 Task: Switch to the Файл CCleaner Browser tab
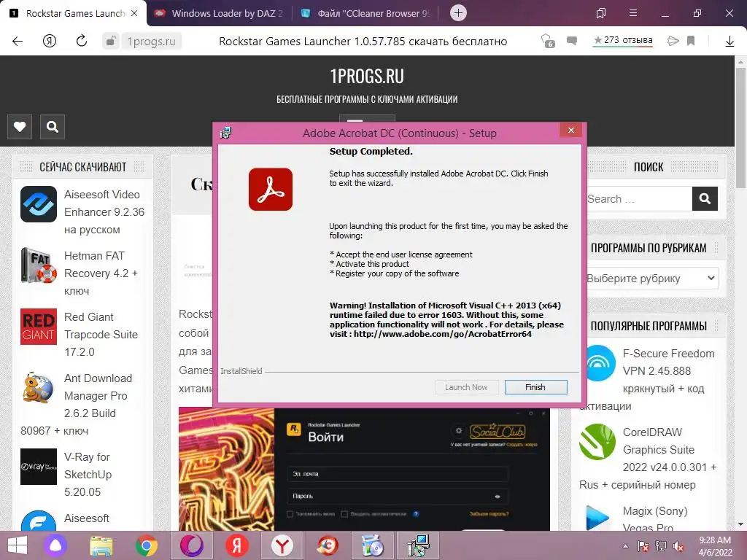[x=365, y=13]
